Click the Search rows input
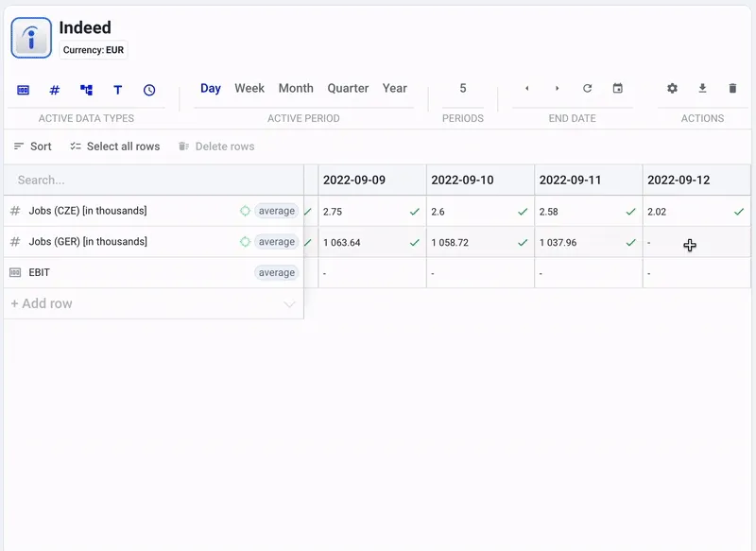Image resolution: width=756 pixels, height=551 pixels. [x=153, y=181]
